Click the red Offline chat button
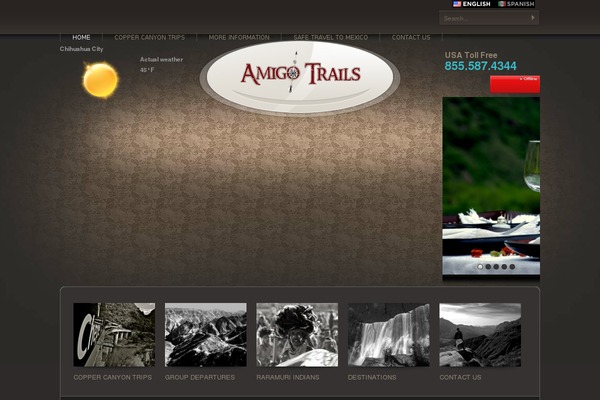 point(515,84)
